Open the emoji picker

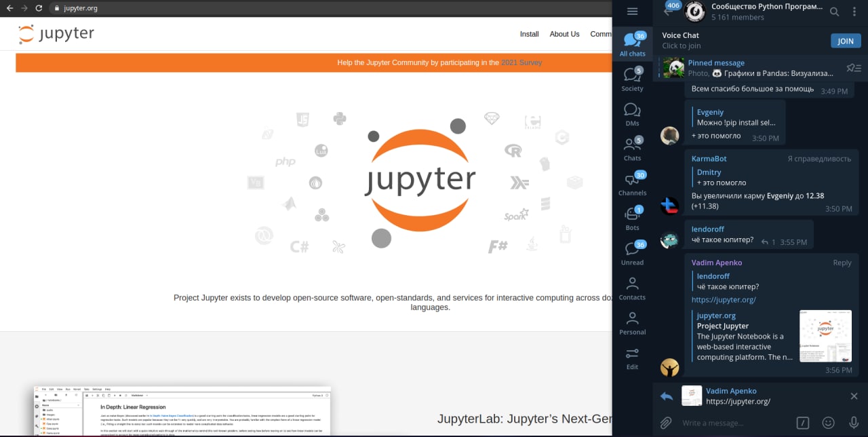click(828, 423)
